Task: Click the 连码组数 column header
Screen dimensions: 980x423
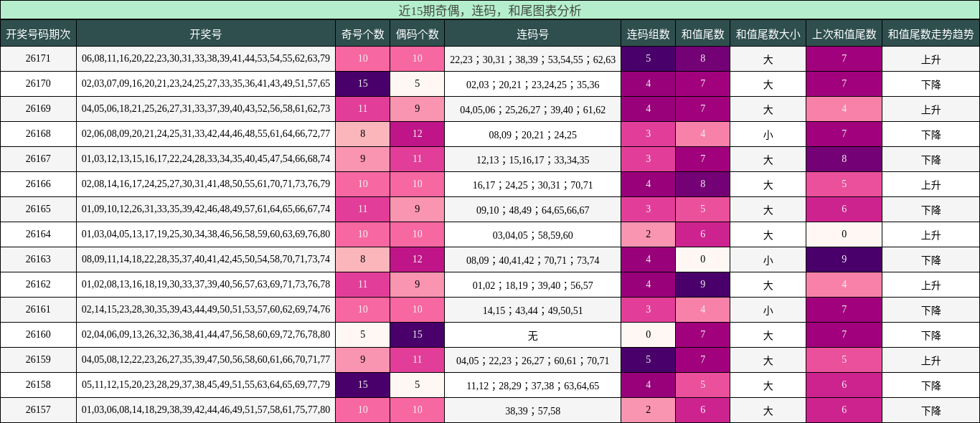Action: pos(648,34)
